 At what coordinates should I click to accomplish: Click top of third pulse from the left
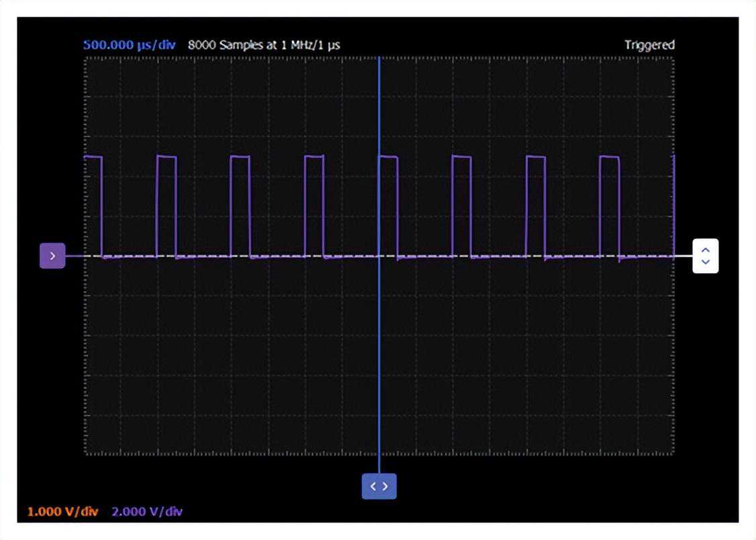tap(240, 156)
